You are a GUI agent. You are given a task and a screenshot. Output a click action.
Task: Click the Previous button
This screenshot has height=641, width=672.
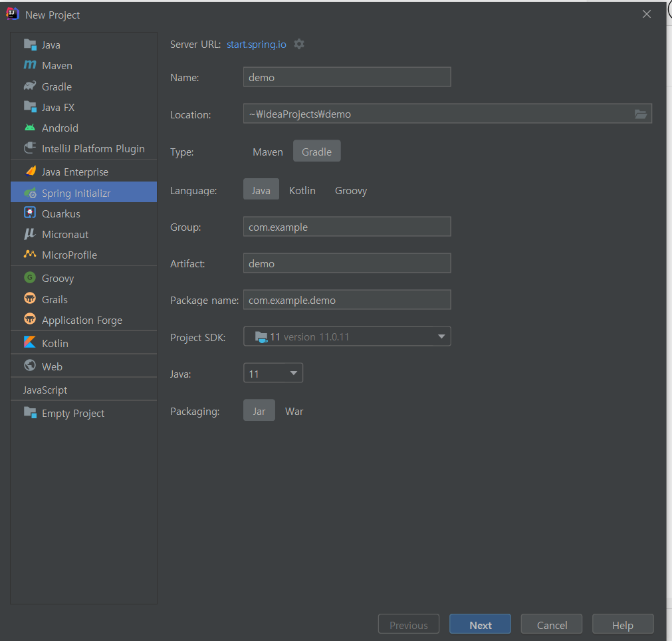coord(408,624)
